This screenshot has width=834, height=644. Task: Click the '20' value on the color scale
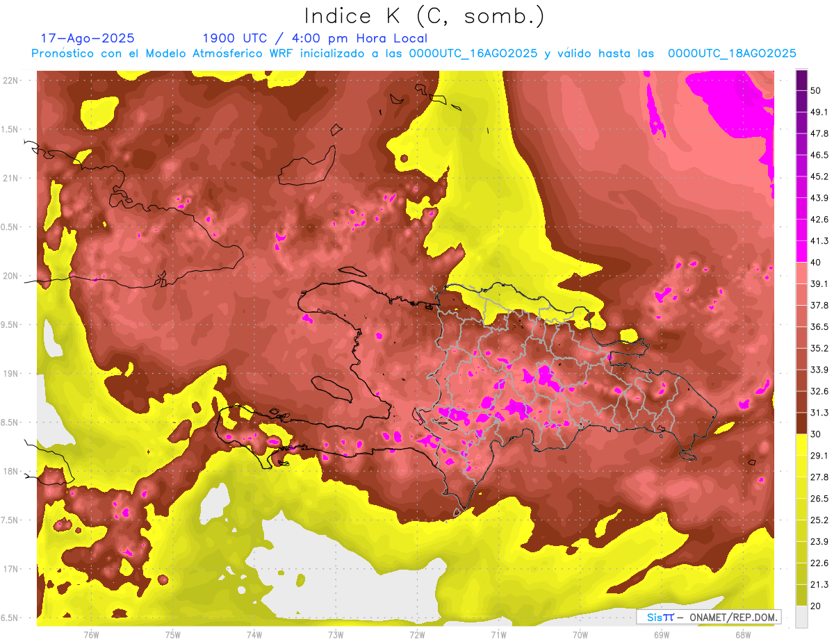pyautogui.click(x=817, y=606)
